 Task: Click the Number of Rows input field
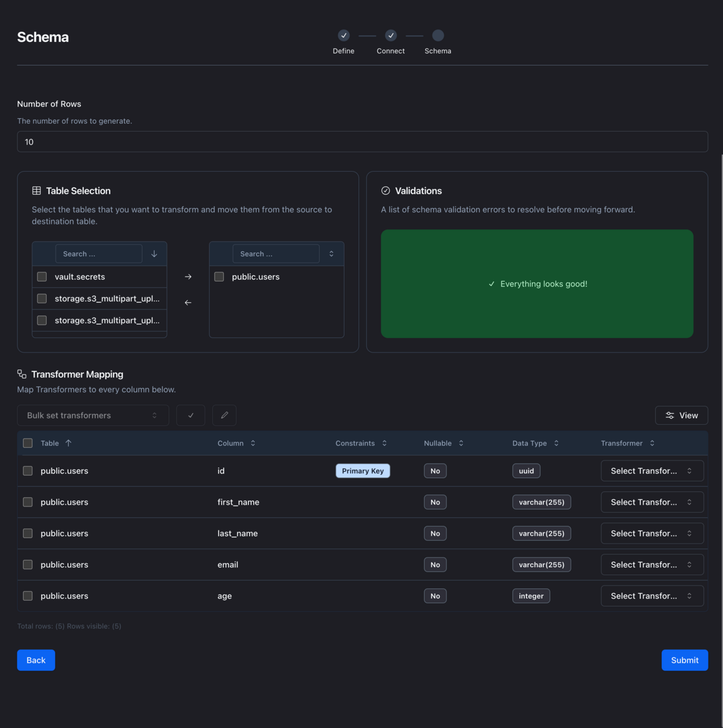[x=363, y=142]
